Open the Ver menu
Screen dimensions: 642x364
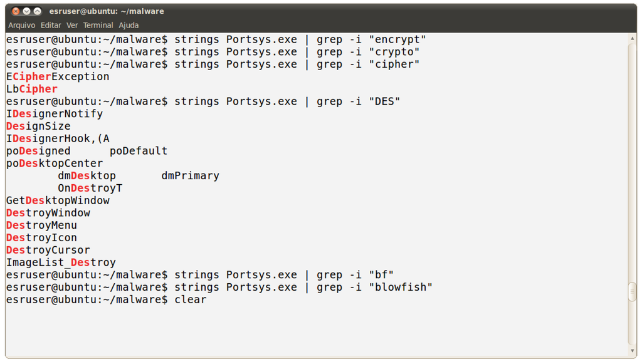click(x=72, y=25)
